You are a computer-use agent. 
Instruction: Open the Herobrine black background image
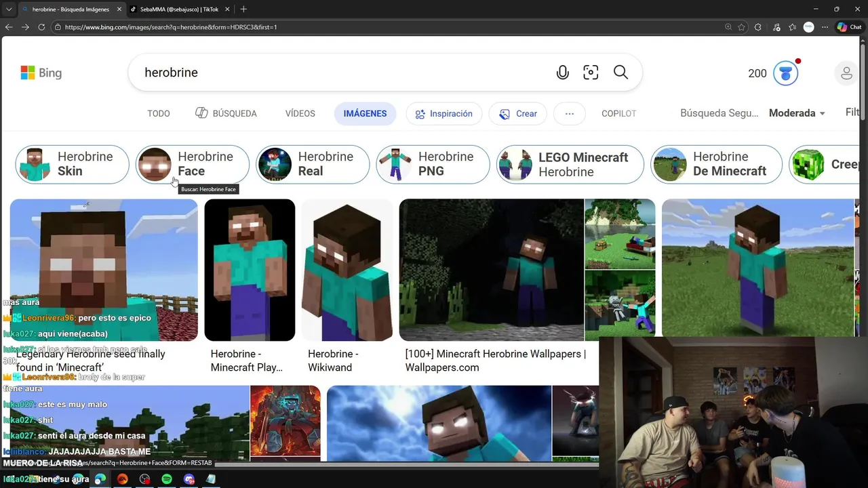pyautogui.click(x=250, y=270)
